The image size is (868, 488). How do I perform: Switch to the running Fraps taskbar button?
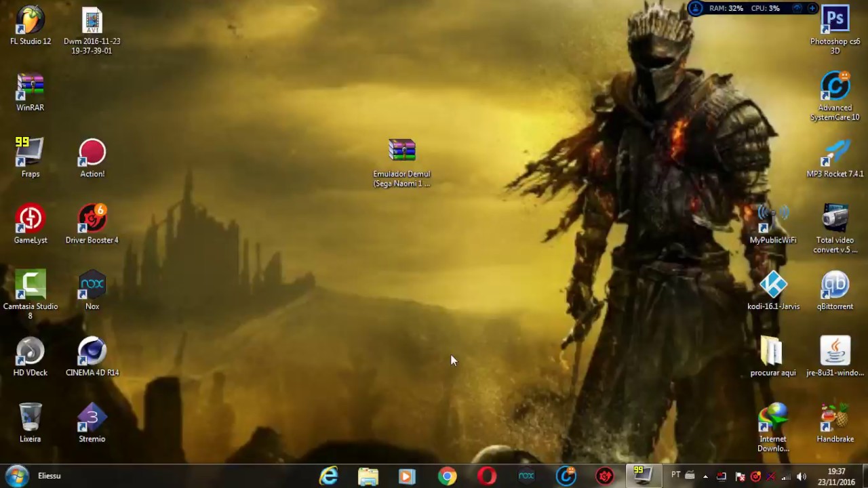(642, 476)
